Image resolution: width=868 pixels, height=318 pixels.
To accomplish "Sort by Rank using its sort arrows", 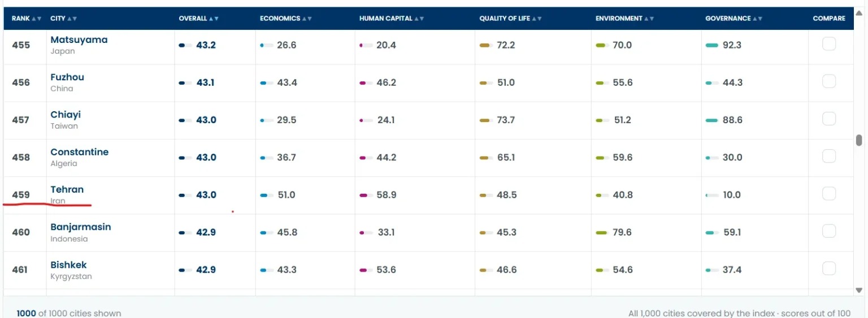I will click(37, 19).
